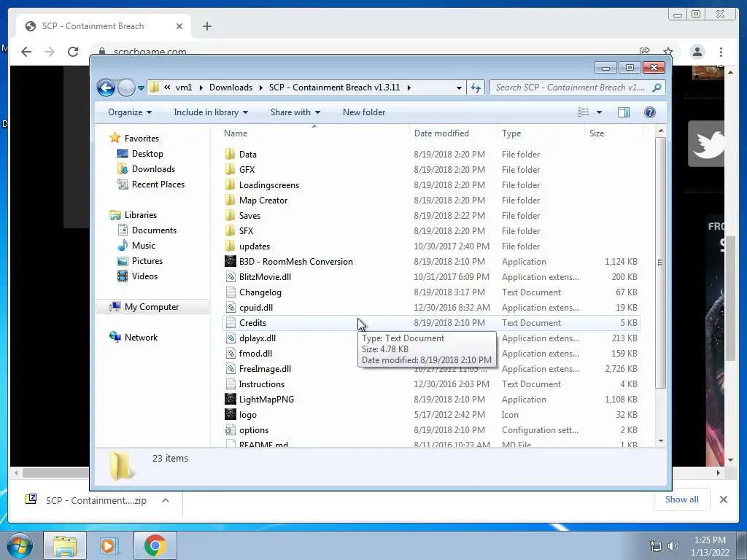Open Pictures library in sidebar
This screenshot has width=747, height=560.
click(x=147, y=261)
